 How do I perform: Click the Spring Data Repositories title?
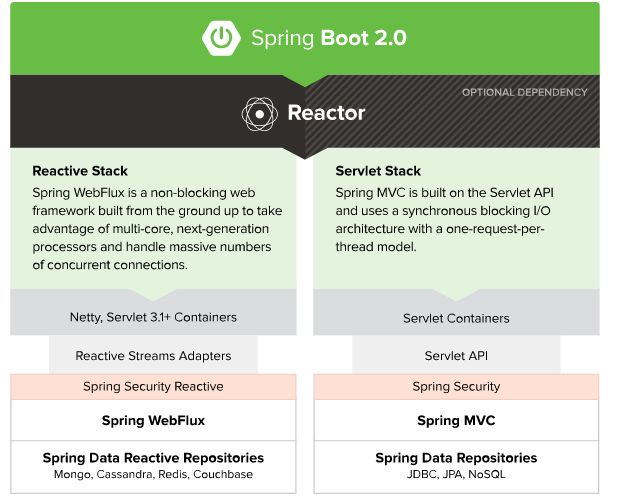click(x=456, y=458)
